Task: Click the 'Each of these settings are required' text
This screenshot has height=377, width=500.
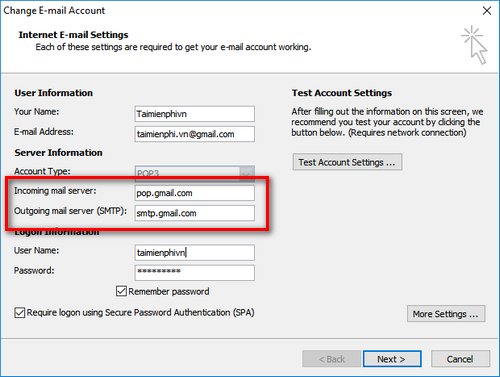Action: tap(173, 47)
